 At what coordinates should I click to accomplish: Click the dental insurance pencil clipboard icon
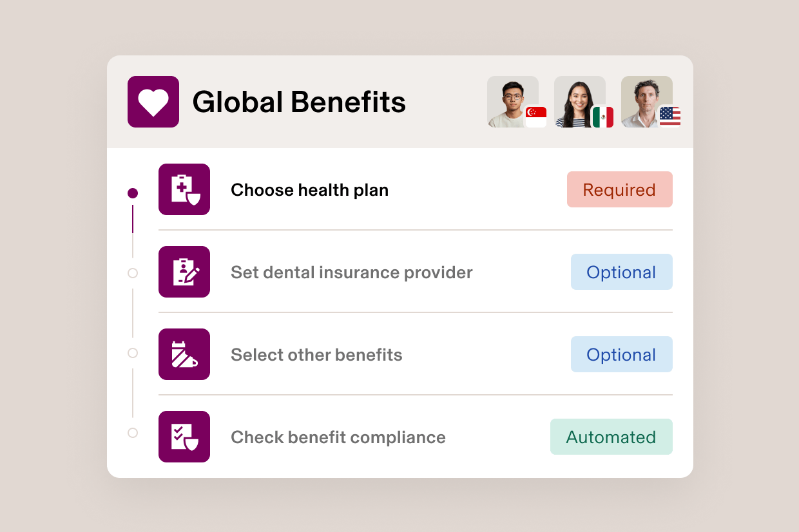coord(184,272)
